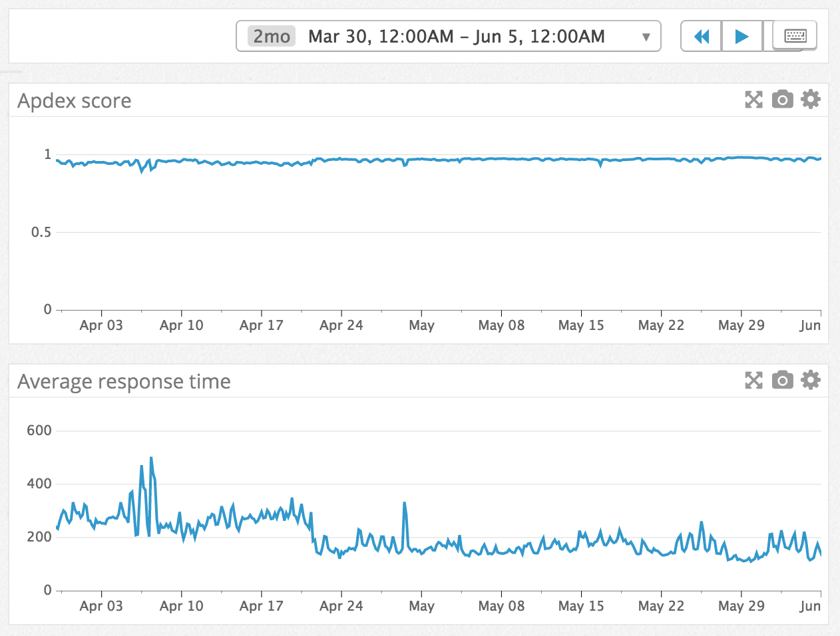
Task: Capture an image of the Average response time chart
Action: [x=782, y=380]
